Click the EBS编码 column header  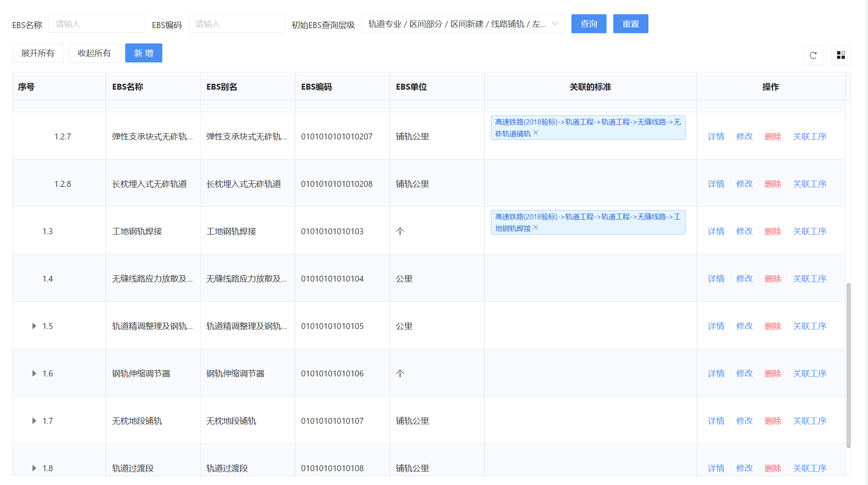[x=342, y=86]
